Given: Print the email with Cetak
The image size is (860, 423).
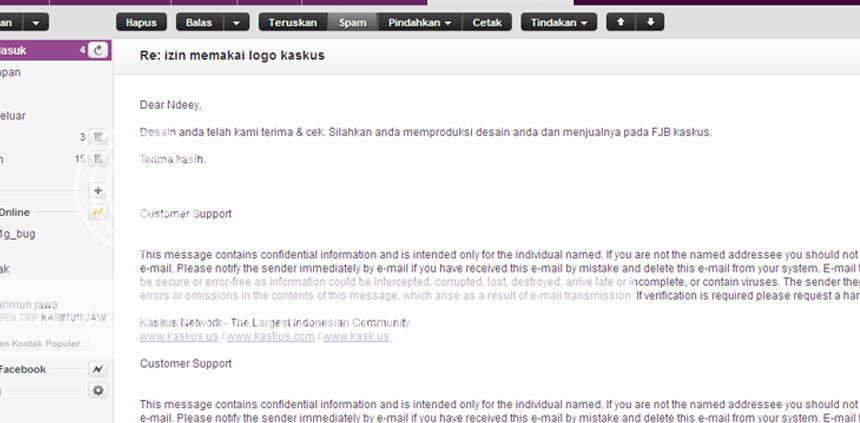Looking at the screenshot, I should click(487, 22).
